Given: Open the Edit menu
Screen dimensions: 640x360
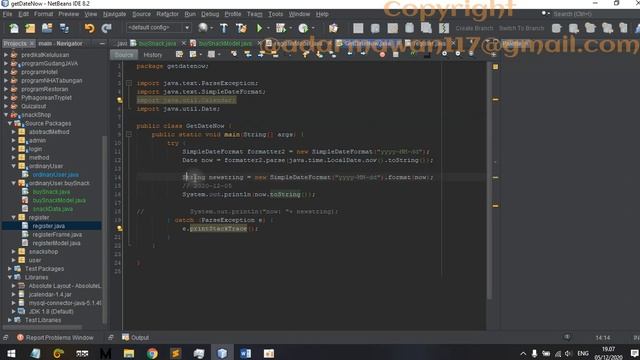Looking at the screenshot, I should click(24, 14).
